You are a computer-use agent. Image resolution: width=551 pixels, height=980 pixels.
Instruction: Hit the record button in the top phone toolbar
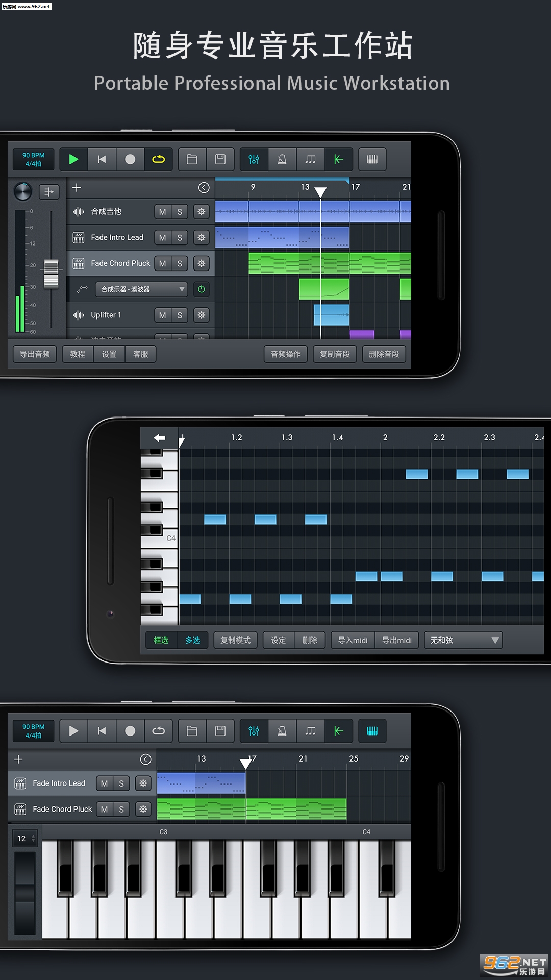(130, 159)
